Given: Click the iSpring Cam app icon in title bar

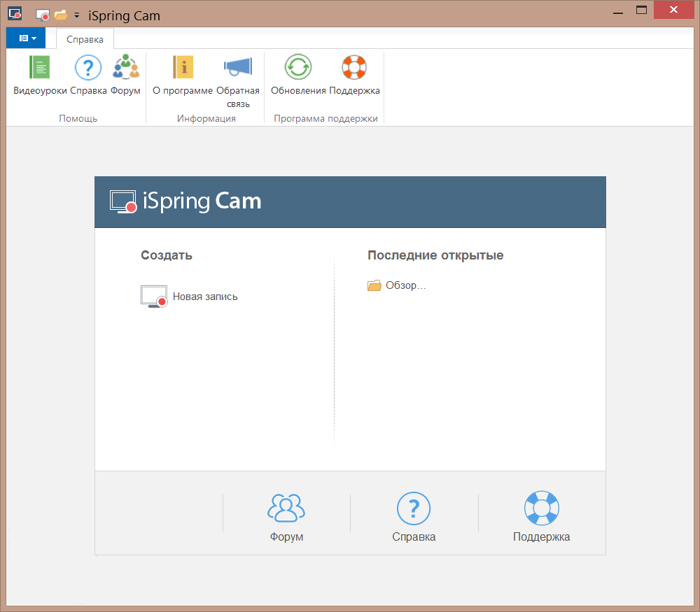Looking at the screenshot, I should tap(15, 14).
